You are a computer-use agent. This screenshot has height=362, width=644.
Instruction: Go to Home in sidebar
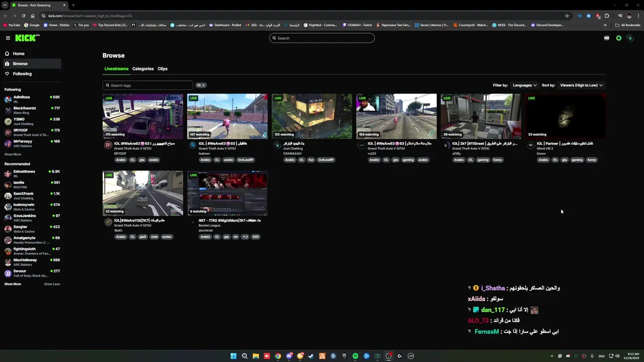click(x=31, y=54)
